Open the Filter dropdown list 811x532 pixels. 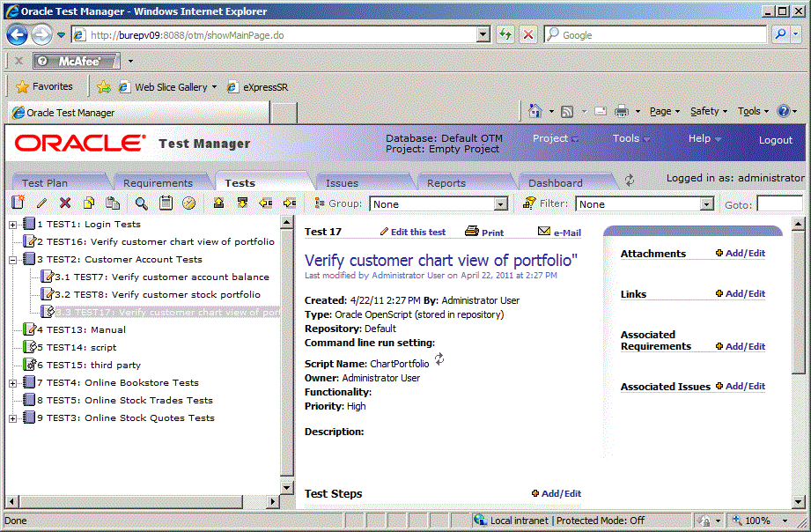[706, 203]
